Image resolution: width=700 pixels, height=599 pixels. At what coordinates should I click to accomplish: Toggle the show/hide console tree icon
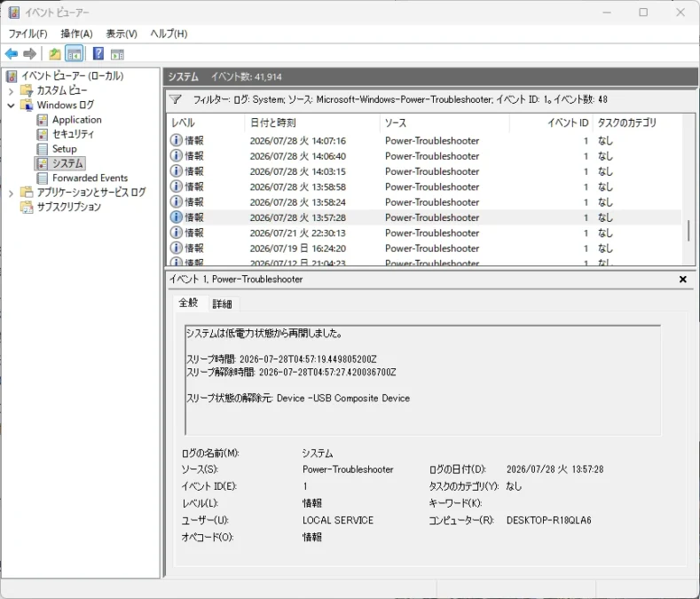pyautogui.click(x=75, y=54)
